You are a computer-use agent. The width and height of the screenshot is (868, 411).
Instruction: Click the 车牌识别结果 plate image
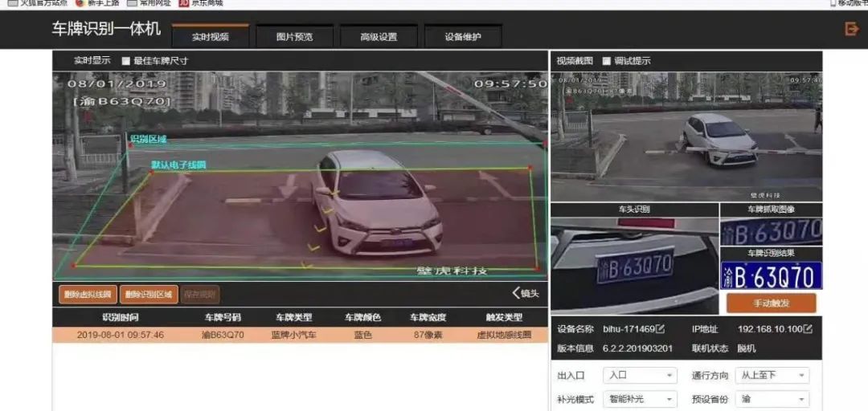[771, 275]
